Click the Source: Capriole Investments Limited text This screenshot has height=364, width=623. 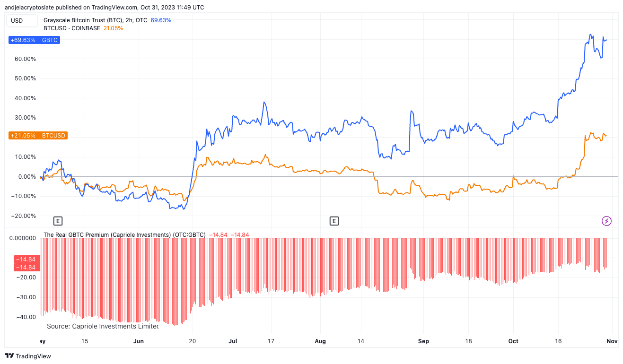point(103,326)
